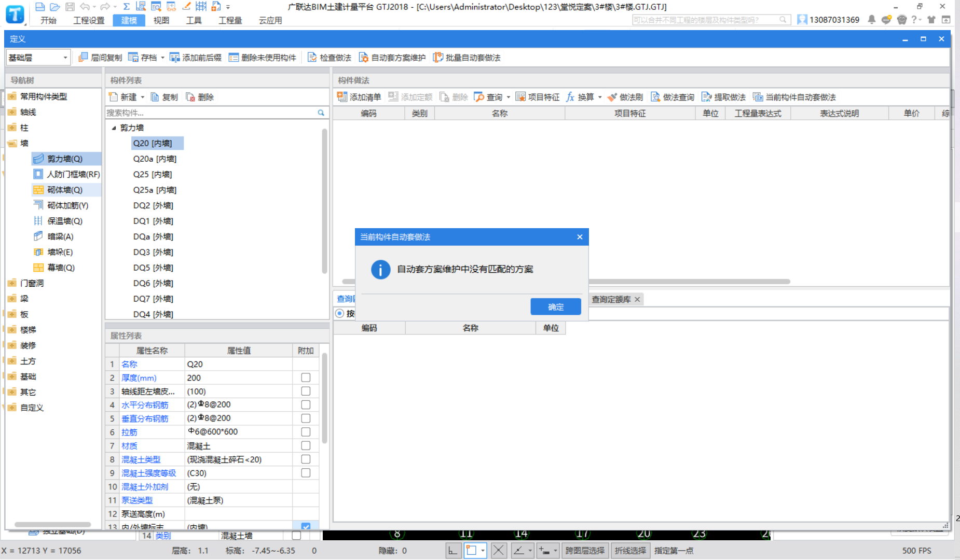Screen dimensions: 960x560
Task: Open the 开始 menu tab
Action: click(49, 20)
